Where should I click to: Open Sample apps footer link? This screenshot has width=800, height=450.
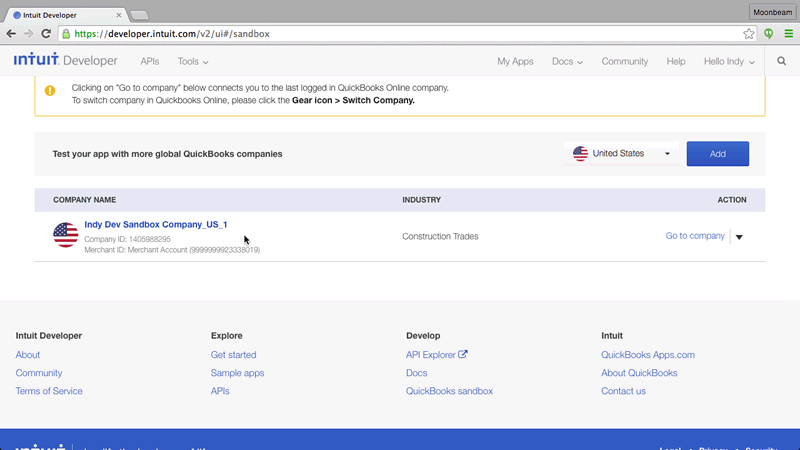(x=237, y=373)
